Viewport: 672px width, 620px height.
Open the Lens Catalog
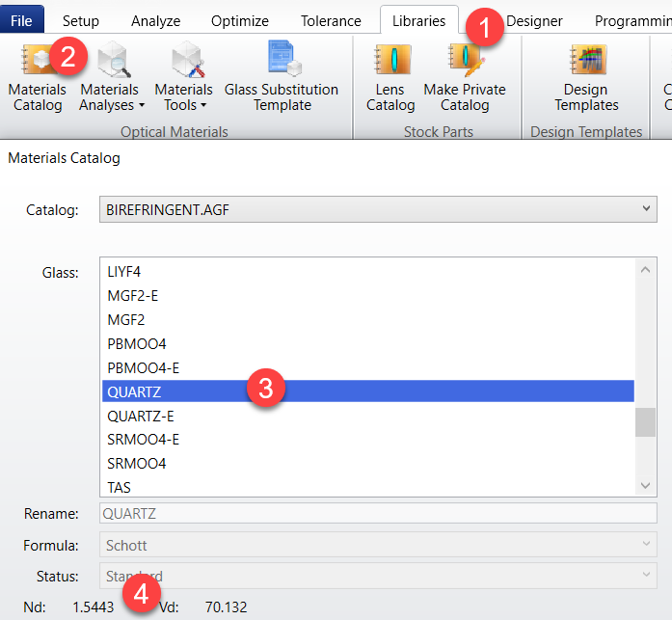tap(390, 78)
